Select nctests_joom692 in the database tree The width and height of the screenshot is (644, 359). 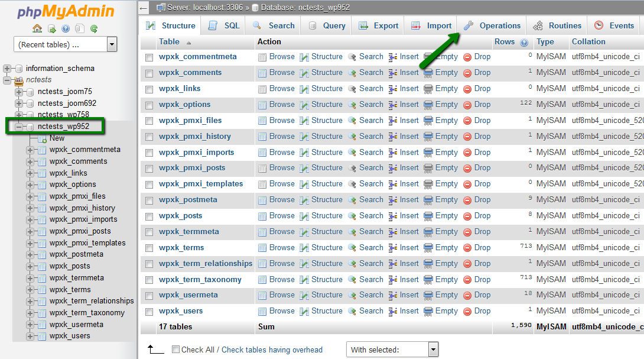(x=67, y=103)
